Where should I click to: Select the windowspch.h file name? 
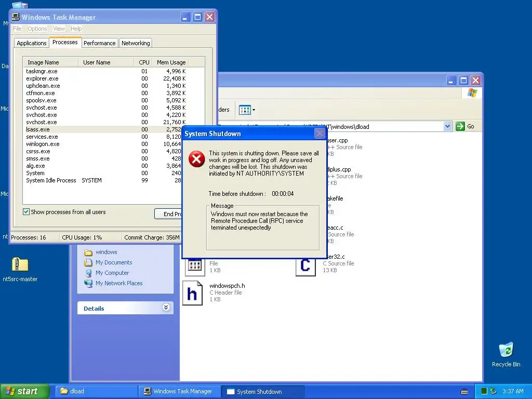(x=227, y=286)
